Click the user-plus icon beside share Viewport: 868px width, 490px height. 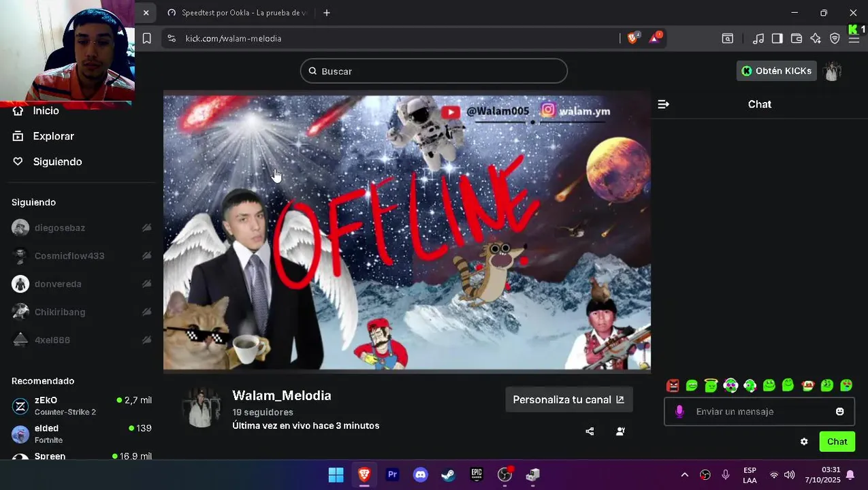tap(620, 431)
